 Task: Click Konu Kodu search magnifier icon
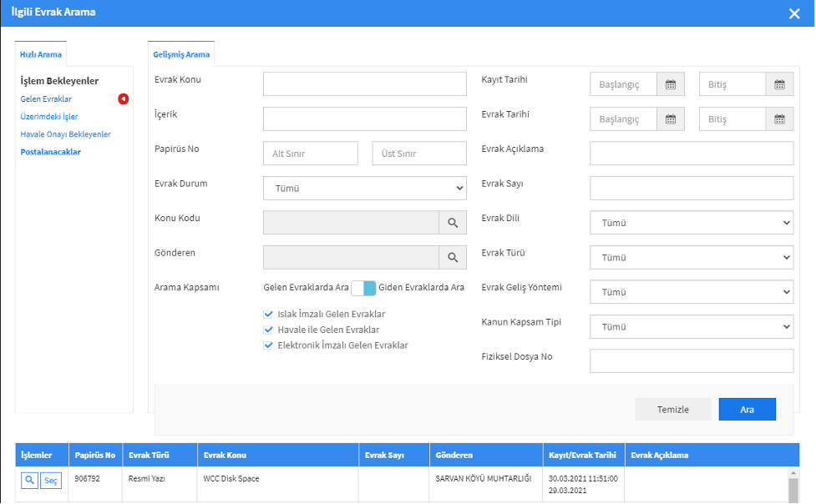coord(453,223)
